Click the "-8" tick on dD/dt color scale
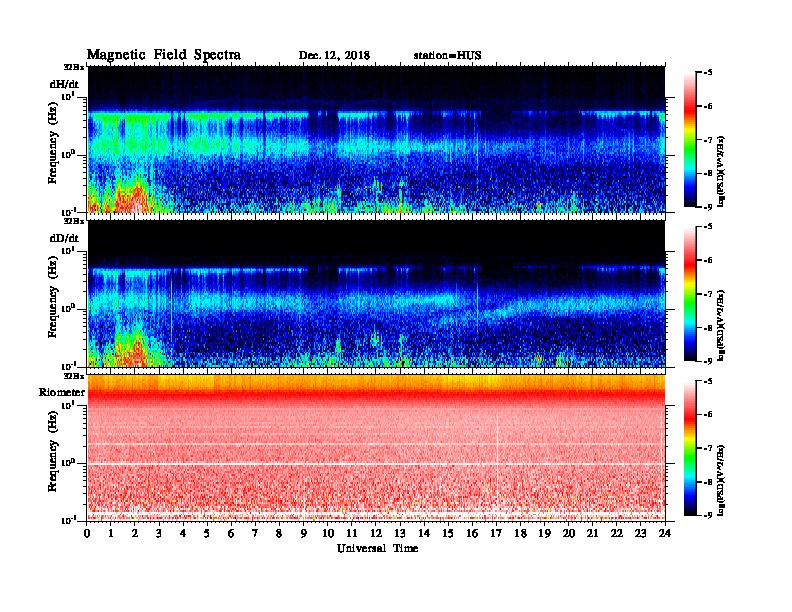Image resolution: width=792 pixels, height=612 pixels. pos(707,327)
